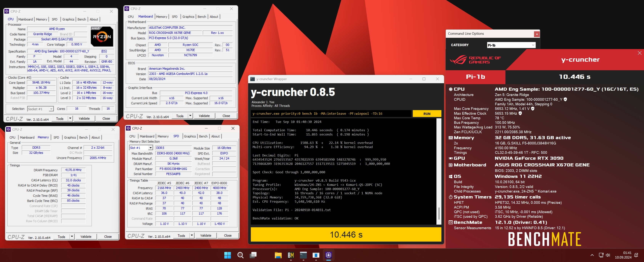
Task: Open the network icon in system tray
Action: click(601, 255)
